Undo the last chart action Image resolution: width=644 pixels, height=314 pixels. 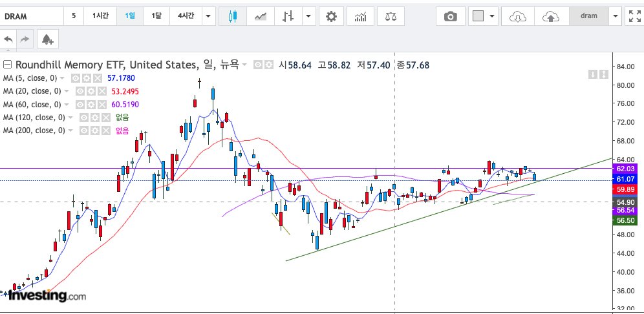(x=8, y=39)
